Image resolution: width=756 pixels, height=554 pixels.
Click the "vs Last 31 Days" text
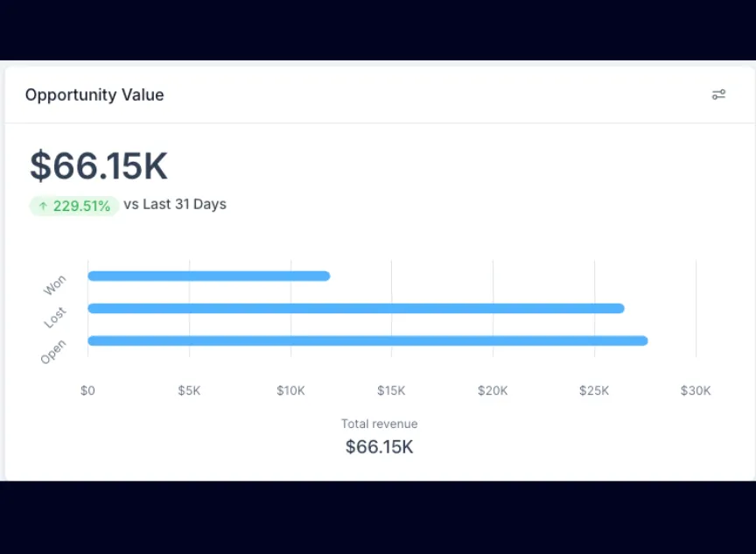coord(175,204)
